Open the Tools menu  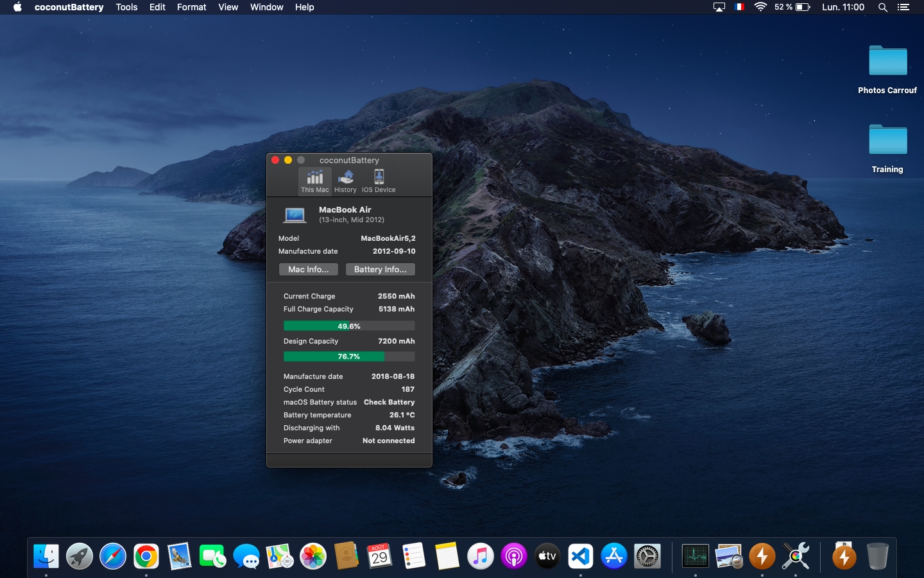coord(126,7)
